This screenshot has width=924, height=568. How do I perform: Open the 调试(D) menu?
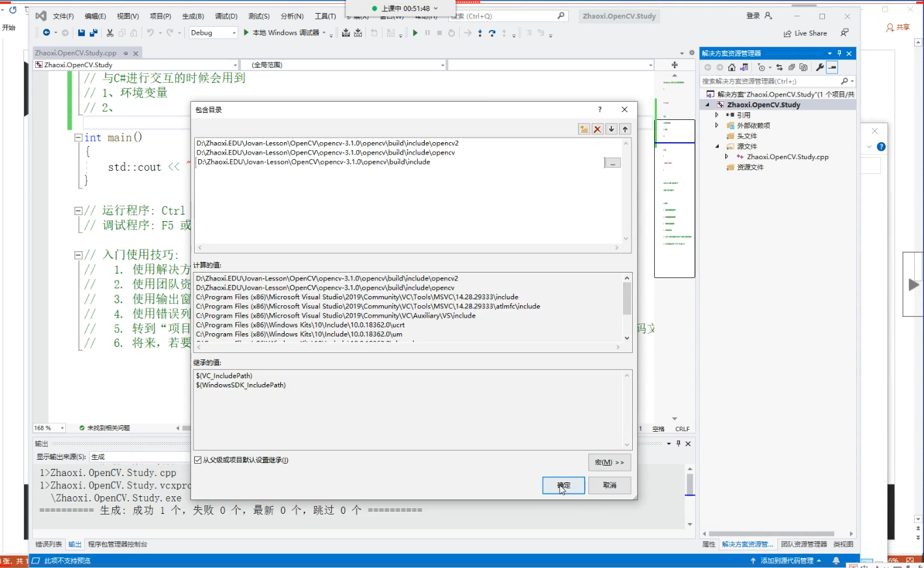226,16
